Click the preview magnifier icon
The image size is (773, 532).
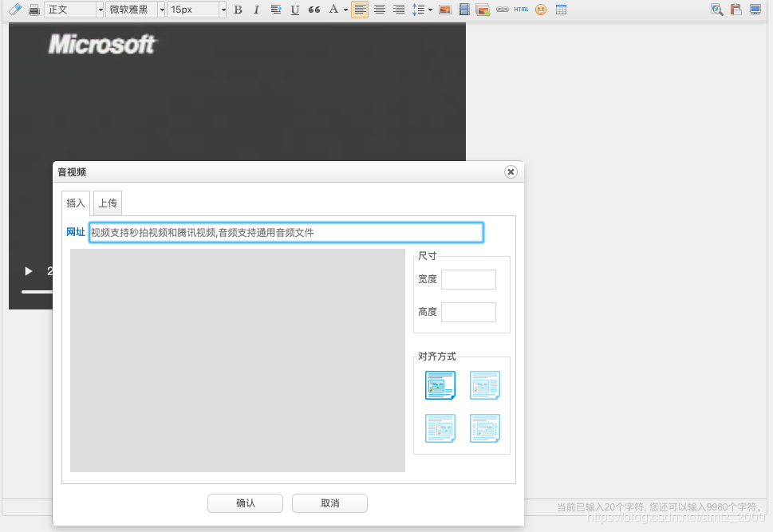717,10
